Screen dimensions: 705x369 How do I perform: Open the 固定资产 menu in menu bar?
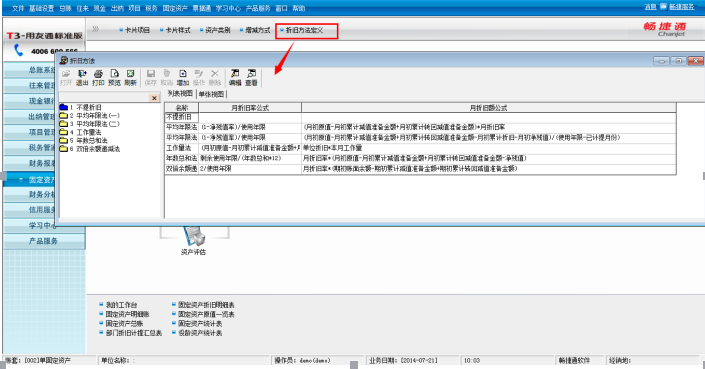[x=175, y=8]
